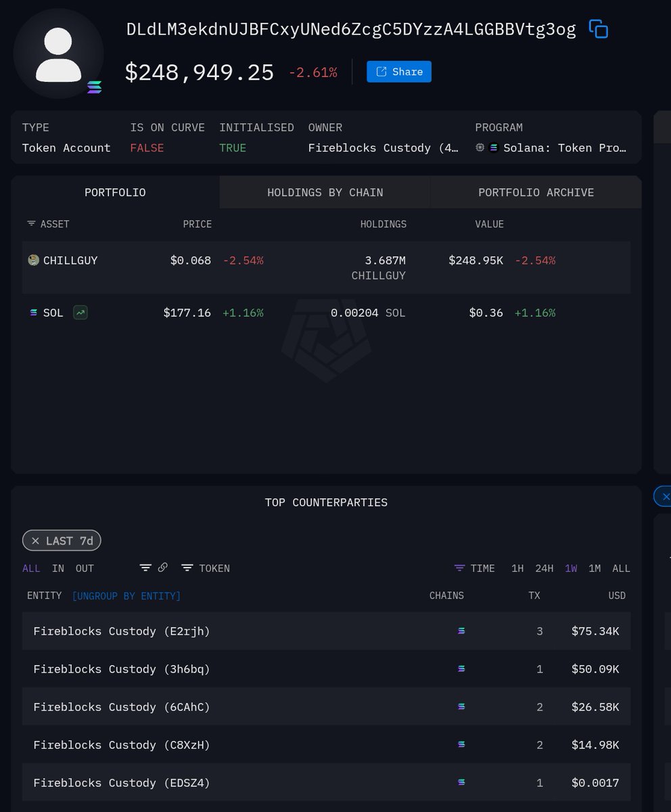Sort by the TX column header
671x812 pixels.
point(534,596)
